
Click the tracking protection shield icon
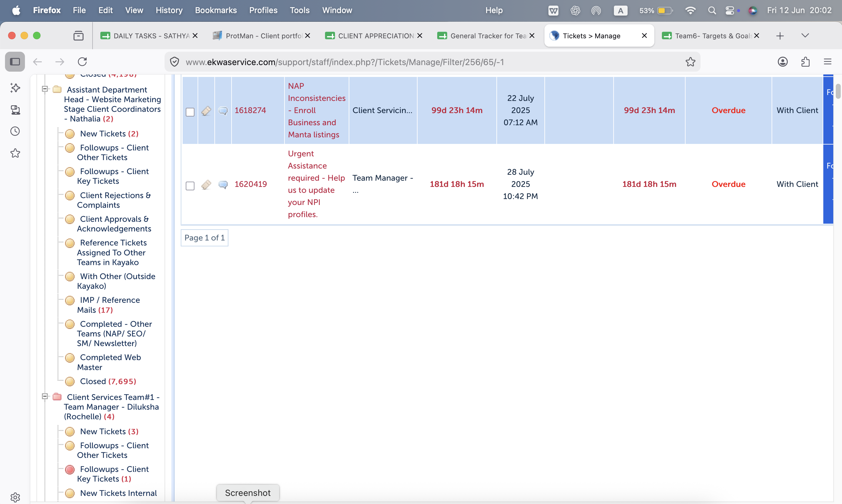(x=175, y=62)
